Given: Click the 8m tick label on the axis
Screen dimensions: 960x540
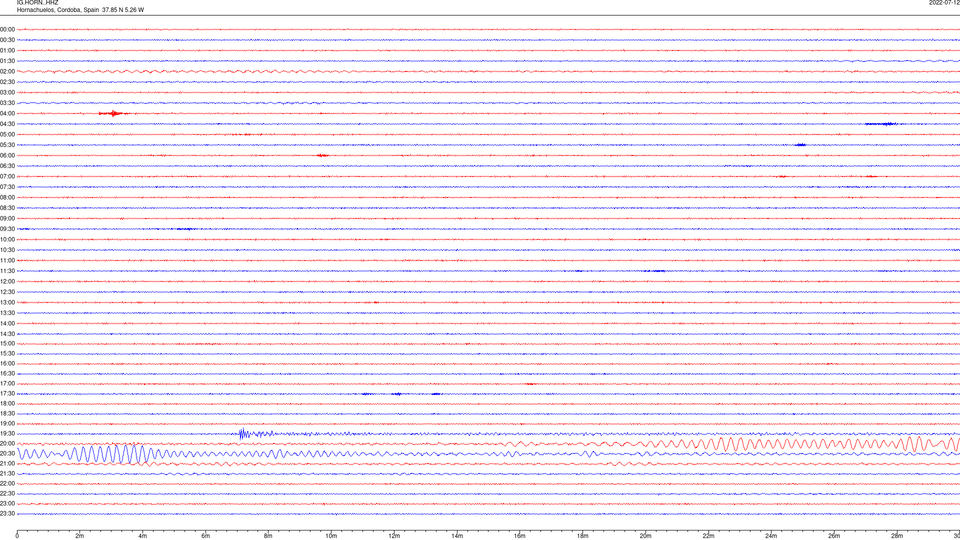Looking at the screenshot, I should tap(268, 536).
